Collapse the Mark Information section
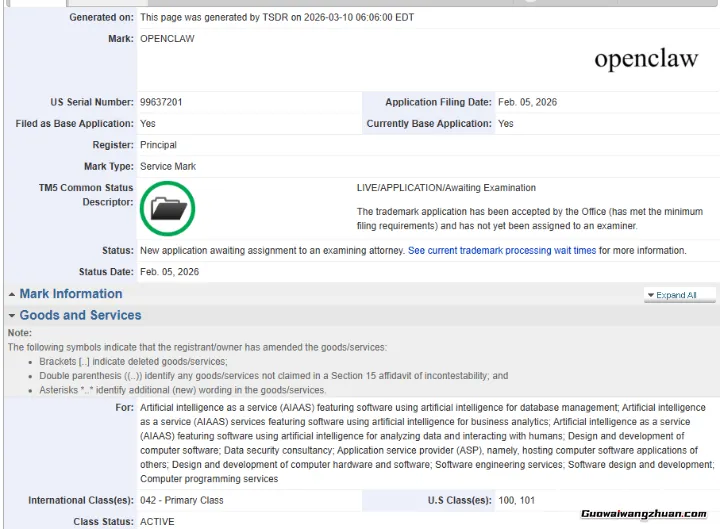Screen dimensions: 720x529 (12, 294)
